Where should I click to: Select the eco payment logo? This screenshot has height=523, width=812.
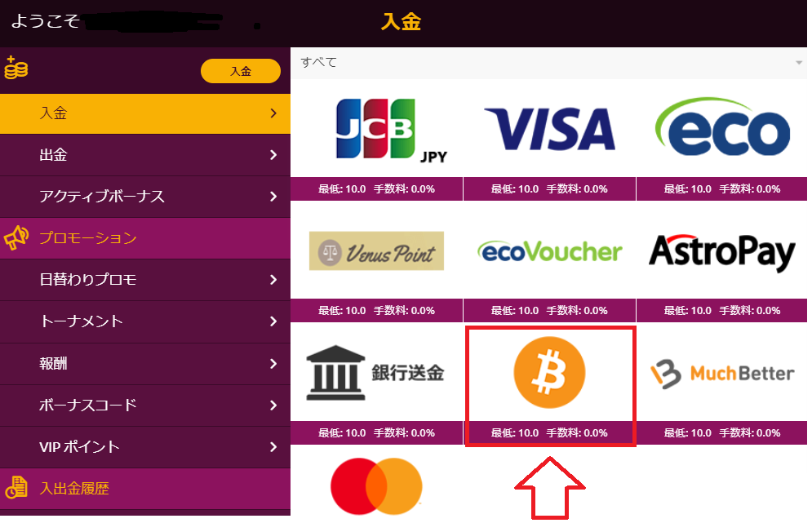tap(722, 126)
